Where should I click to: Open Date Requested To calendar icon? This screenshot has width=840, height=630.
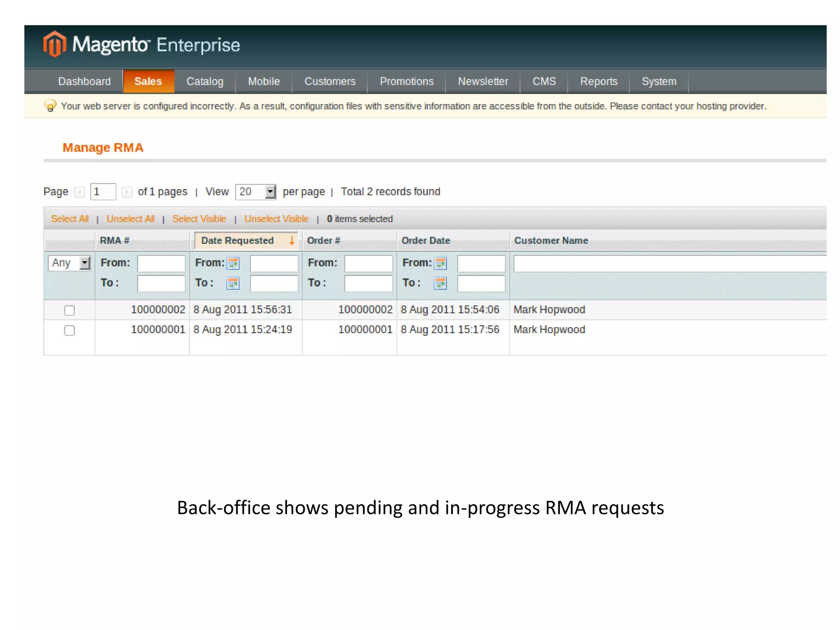pyautogui.click(x=233, y=283)
